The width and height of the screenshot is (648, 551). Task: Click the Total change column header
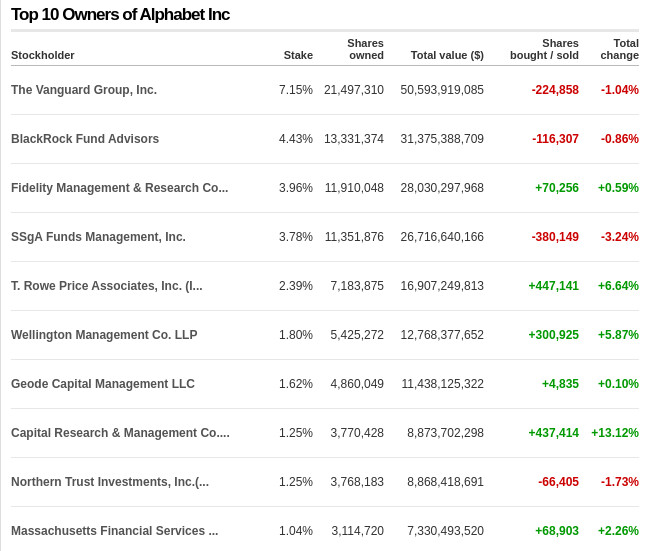click(x=620, y=49)
